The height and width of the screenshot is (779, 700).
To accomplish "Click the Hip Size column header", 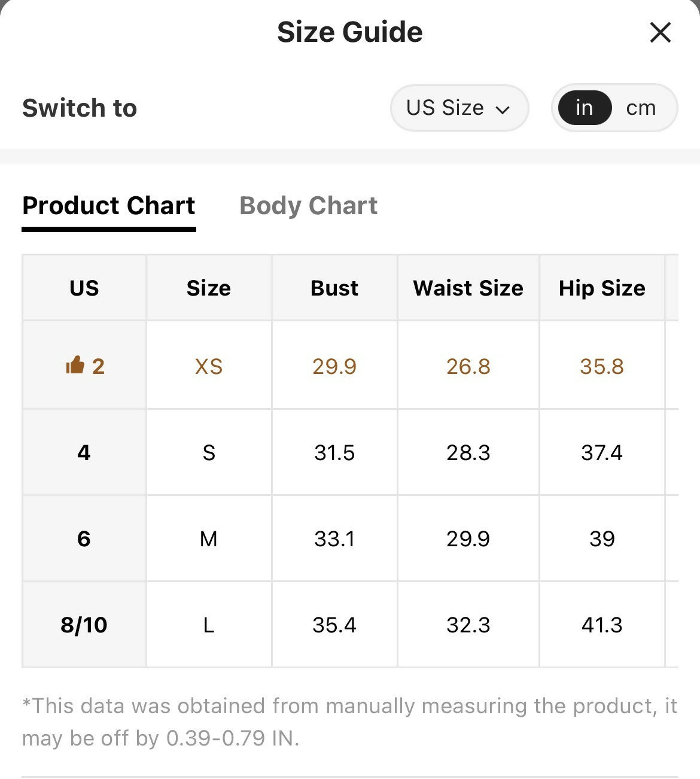I will point(602,288).
